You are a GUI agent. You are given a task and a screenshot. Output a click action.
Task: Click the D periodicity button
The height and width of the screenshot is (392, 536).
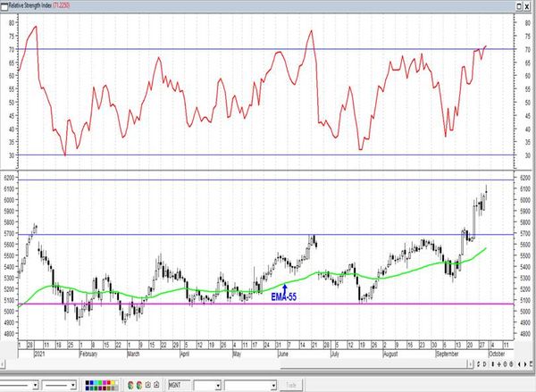pos(484,364)
